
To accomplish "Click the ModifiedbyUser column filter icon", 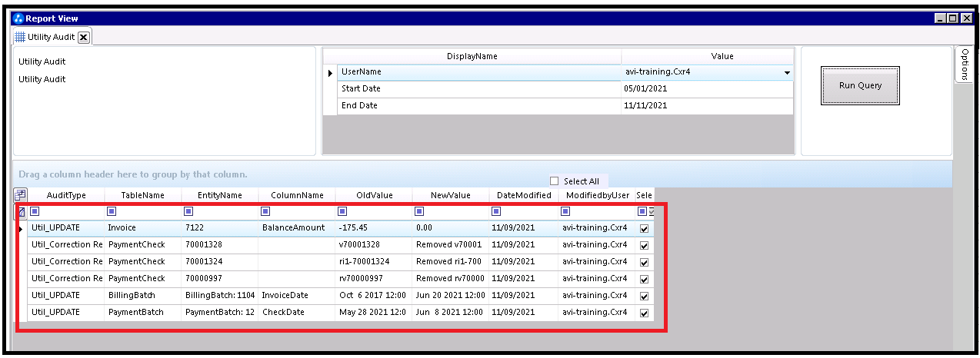I will click(565, 211).
